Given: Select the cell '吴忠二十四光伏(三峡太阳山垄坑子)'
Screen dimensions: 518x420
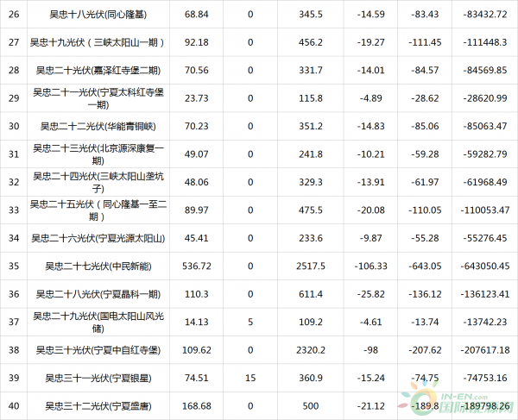Looking at the screenshot, I should click(x=98, y=182).
